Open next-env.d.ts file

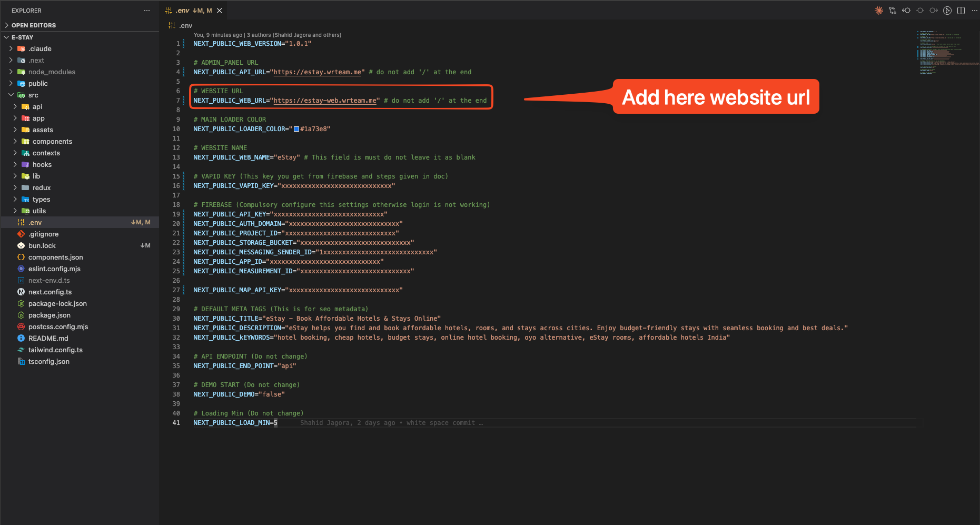point(49,281)
